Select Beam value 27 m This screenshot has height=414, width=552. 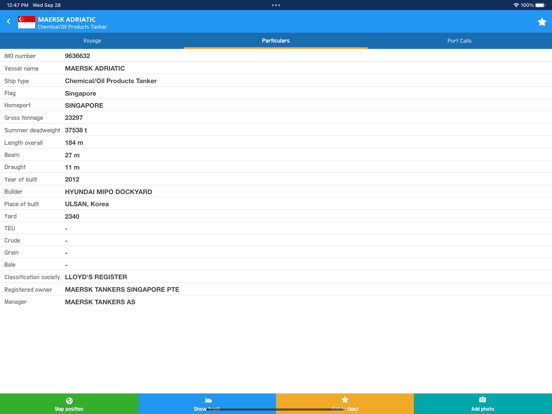72,155
